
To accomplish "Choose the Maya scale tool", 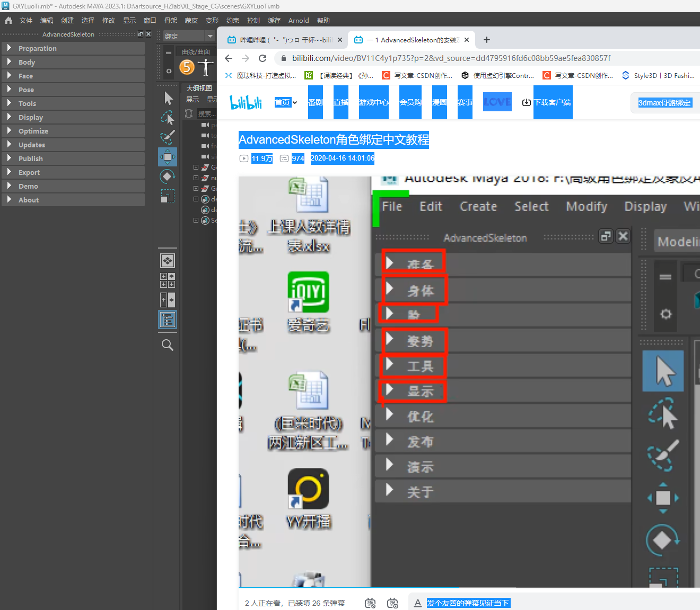I will pyautogui.click(x=168, y=196).
